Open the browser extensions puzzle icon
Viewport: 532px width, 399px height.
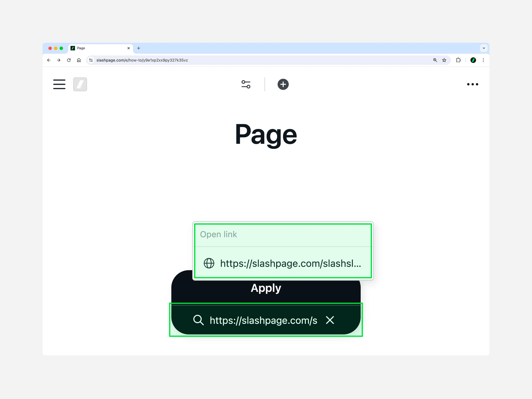click(x=458, y=60)
